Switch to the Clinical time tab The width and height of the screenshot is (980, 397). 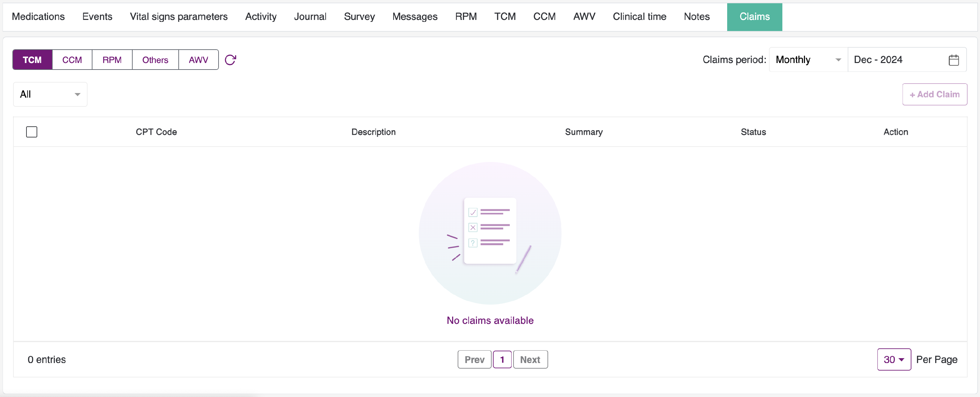639,17
